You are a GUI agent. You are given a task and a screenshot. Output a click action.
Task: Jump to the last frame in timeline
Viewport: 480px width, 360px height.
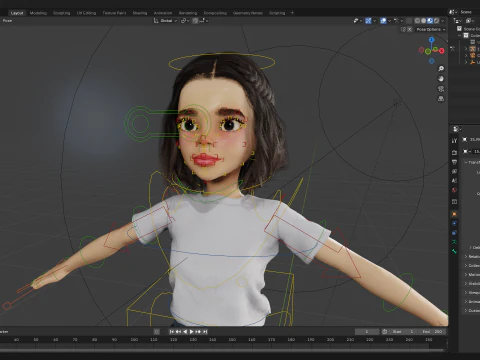coord(205,332)
